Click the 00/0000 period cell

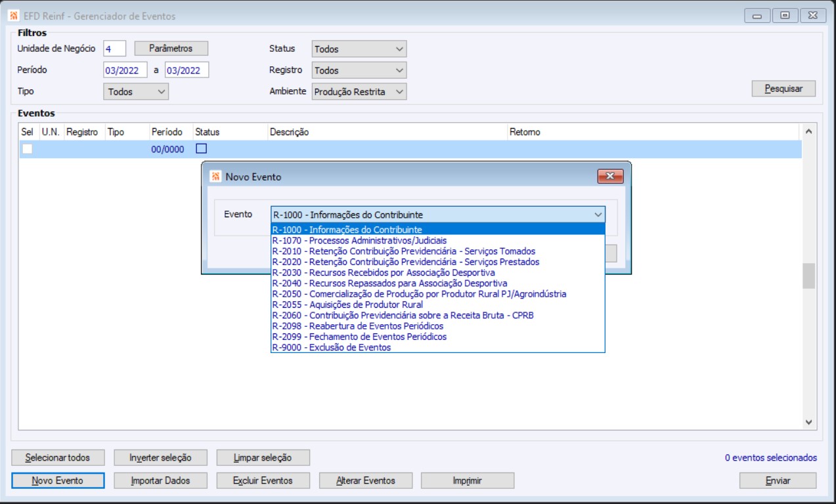coord(167,149)
